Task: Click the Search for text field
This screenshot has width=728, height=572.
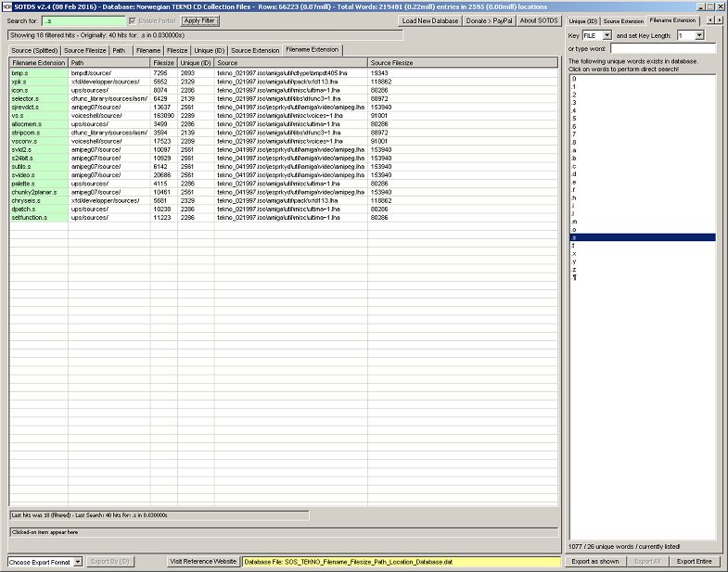Action: pyautogui.click(x=83, y=20)
